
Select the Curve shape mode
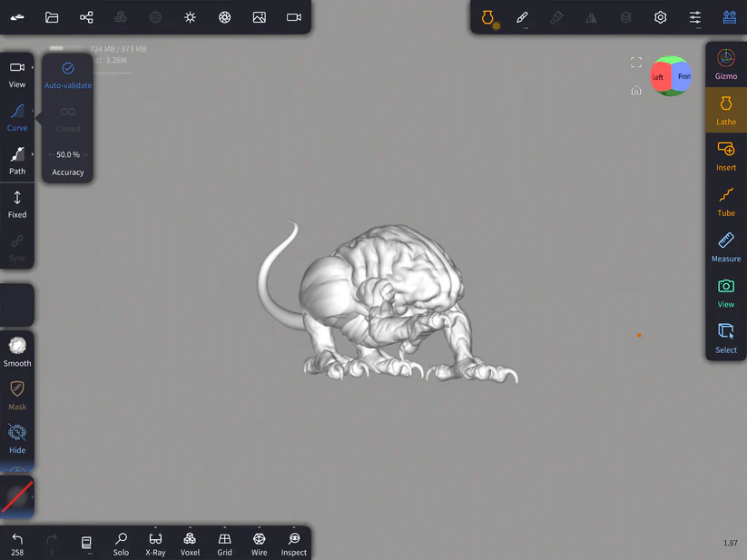pos(17,117)
